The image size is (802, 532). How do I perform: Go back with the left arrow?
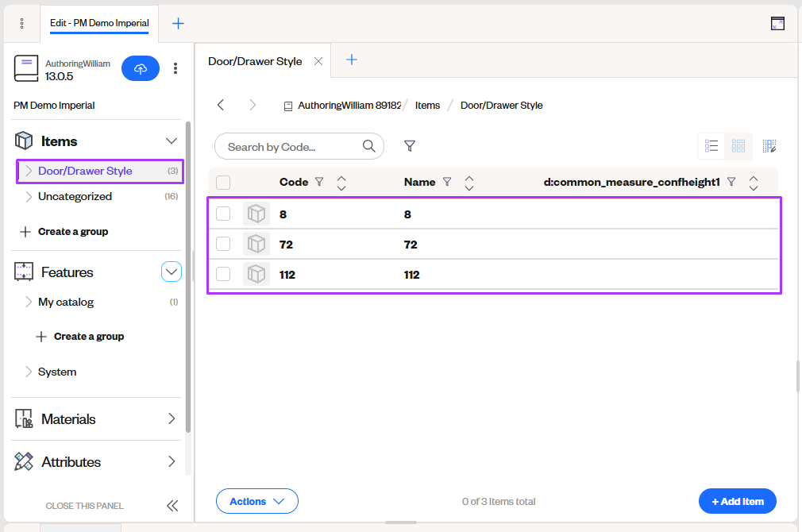tap(221, 106)
